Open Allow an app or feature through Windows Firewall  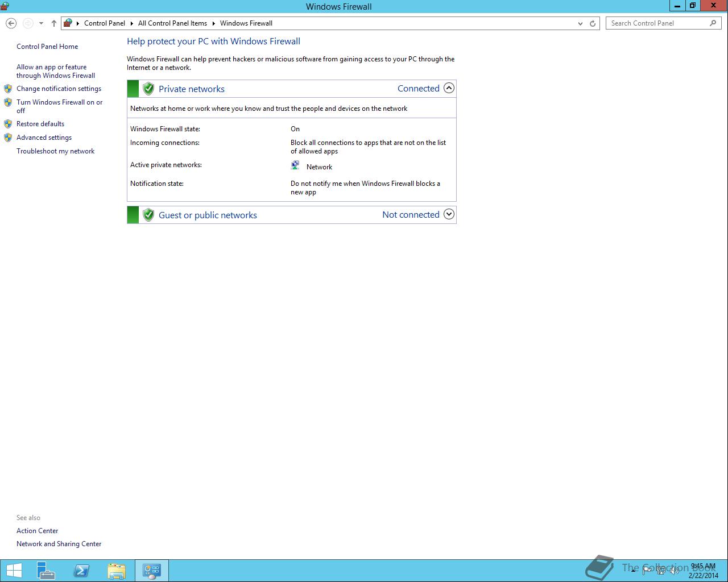[x=56, y=71]
